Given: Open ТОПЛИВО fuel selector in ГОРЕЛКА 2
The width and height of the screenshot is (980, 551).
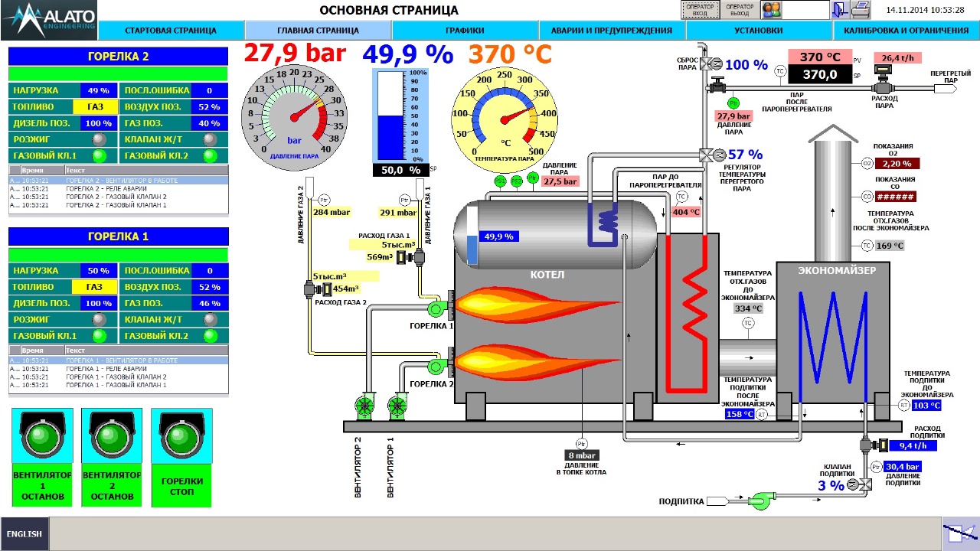Looking at the screenshot, I should (96, 107).
